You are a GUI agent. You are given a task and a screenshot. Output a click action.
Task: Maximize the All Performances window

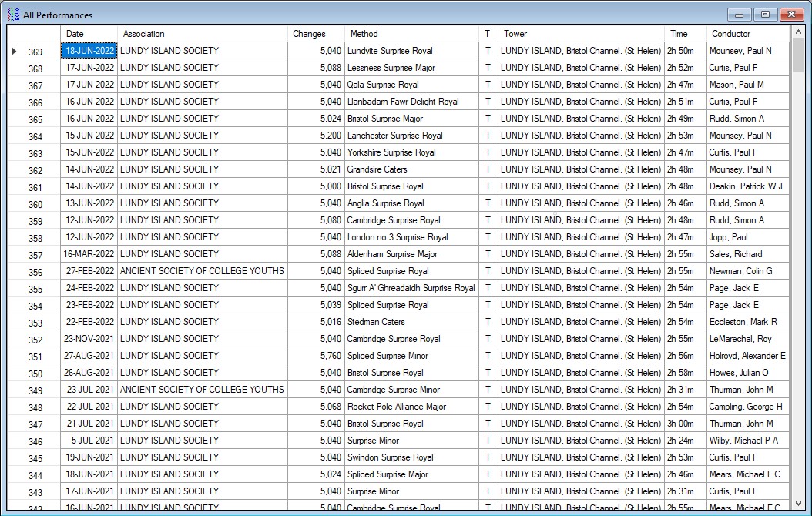click(765, 15)
